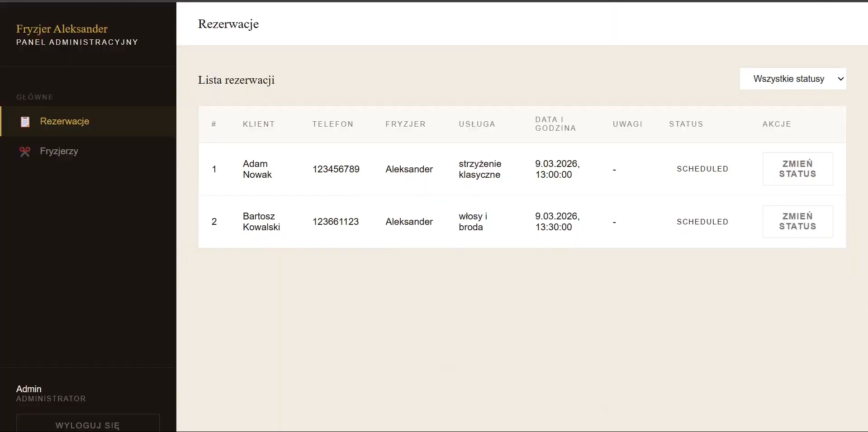Viewport: 868px width, 432px height.
Task: Click the PANEL ADMINISTRACYJNY subtitle
Action: click(77, 42)
